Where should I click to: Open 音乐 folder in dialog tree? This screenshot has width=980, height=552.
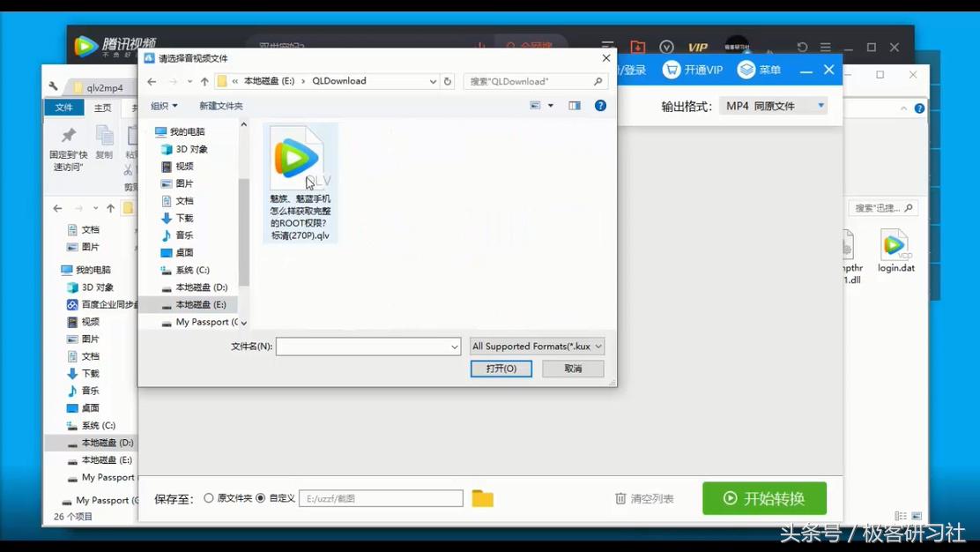coord(183,235)
